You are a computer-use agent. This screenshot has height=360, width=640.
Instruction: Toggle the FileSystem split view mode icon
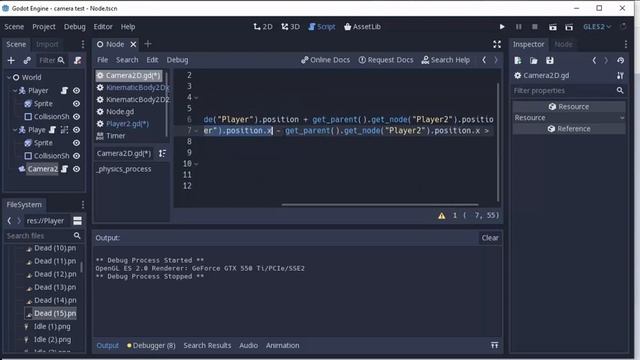point(77,221)
